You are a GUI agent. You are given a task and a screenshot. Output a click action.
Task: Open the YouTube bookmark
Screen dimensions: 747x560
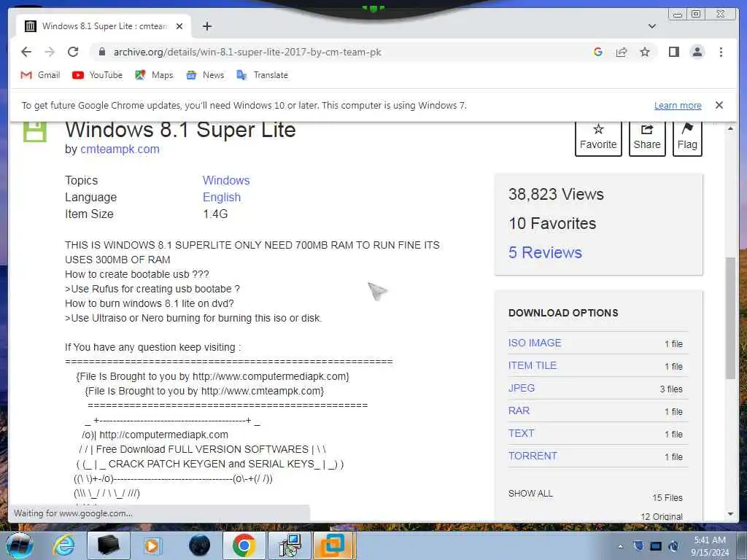pos(97,75)
